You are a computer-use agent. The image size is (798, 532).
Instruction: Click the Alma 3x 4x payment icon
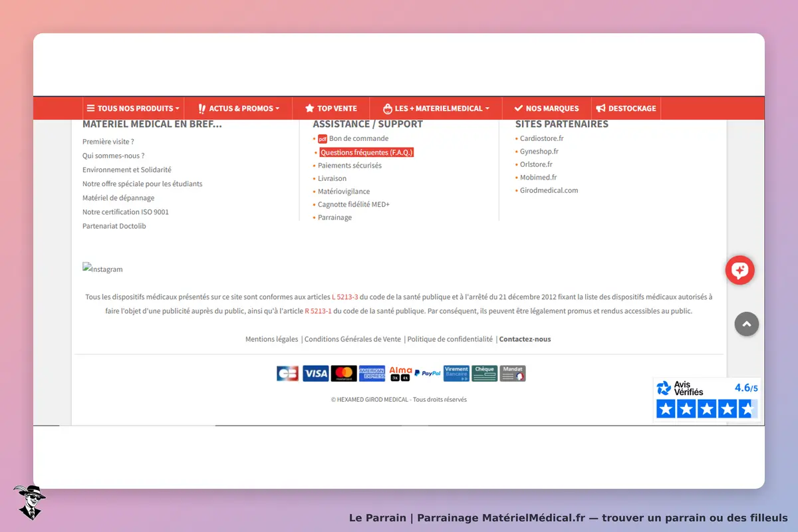click(400, 374)
